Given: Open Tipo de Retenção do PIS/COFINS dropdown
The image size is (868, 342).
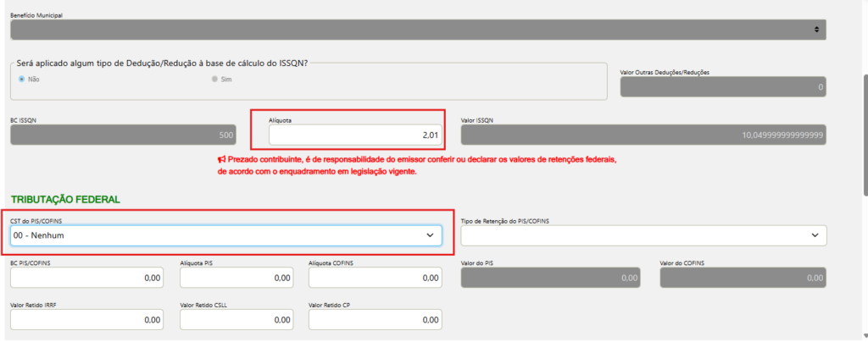Looking at the screenshot, I should coord(643,234).
